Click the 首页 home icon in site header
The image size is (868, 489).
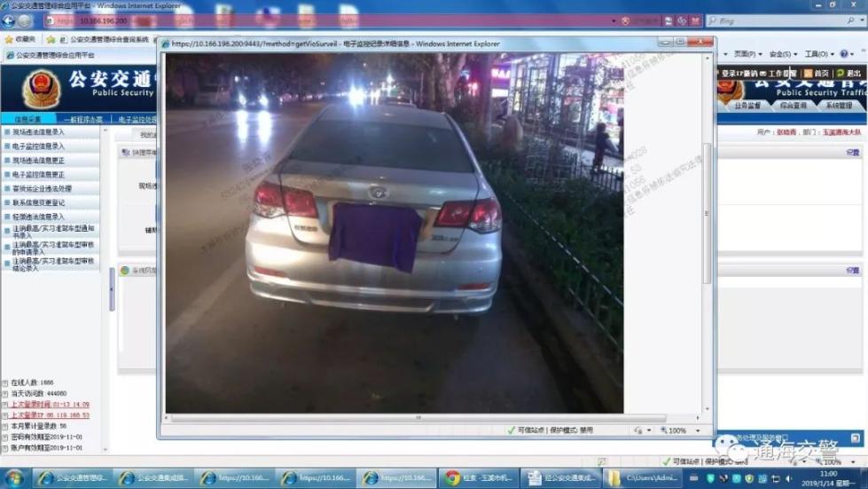809,74
